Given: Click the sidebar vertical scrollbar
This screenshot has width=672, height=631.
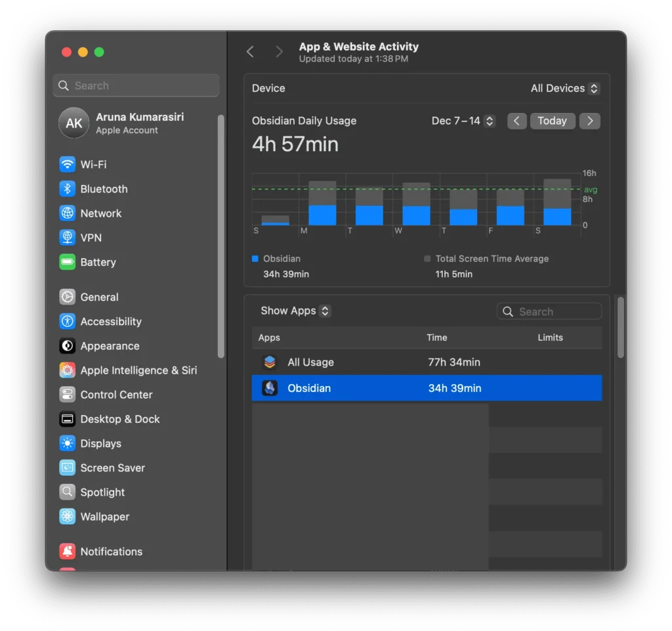Looking at the screenshot, I should [221, 236].
